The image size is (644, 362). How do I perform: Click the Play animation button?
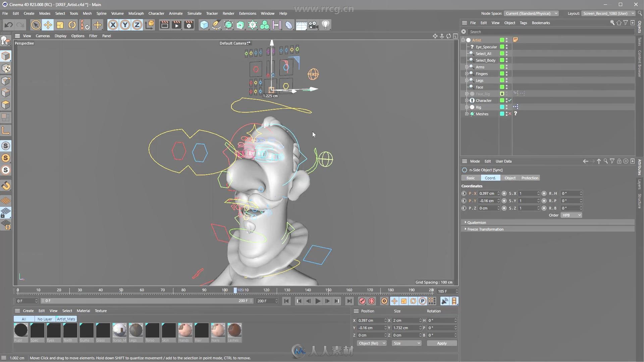pos(318,301)
